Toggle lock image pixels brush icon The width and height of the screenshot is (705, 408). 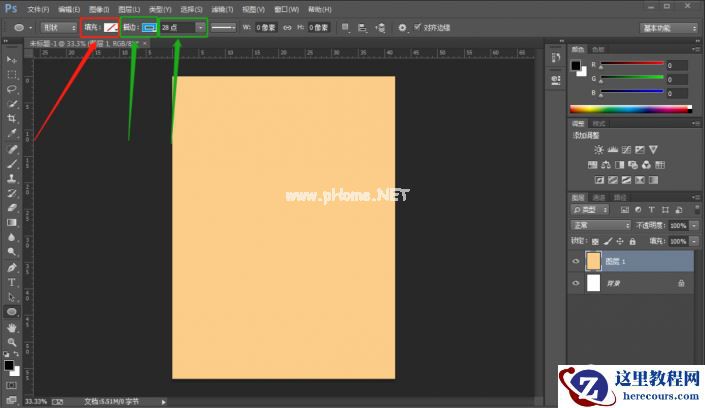[x=608, y=242]
